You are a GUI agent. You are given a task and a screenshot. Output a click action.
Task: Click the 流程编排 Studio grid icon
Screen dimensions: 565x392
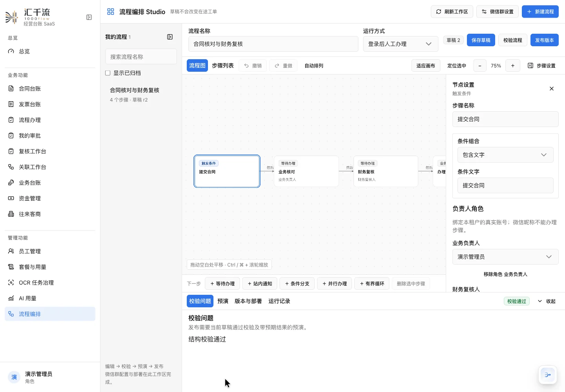[111, 12]
